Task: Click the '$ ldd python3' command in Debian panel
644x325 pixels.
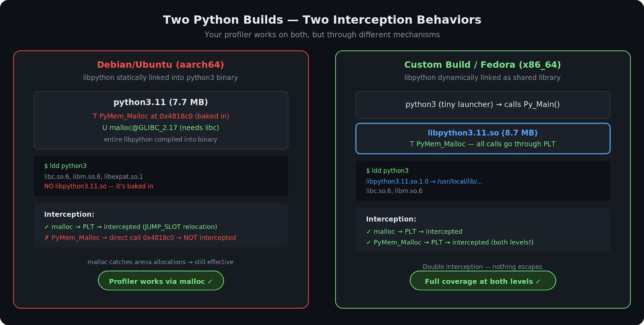Action: [65, 166]
